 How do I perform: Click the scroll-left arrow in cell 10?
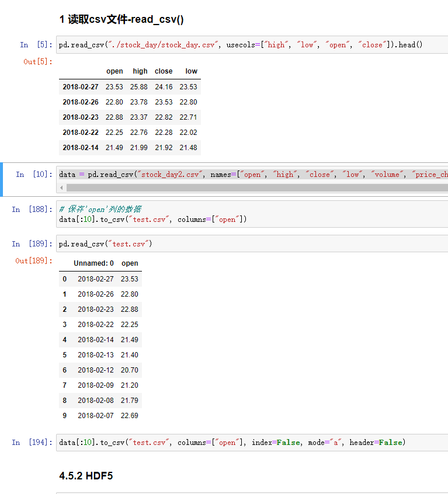[x=61, y=188]
